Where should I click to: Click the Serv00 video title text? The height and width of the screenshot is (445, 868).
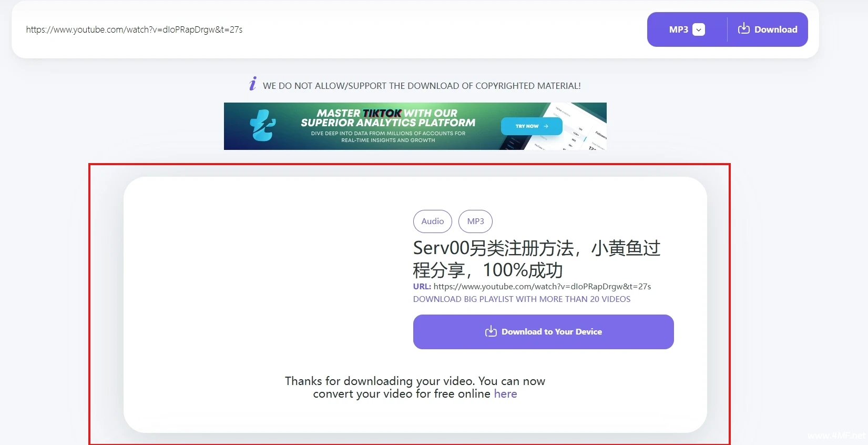click(536, 259)
